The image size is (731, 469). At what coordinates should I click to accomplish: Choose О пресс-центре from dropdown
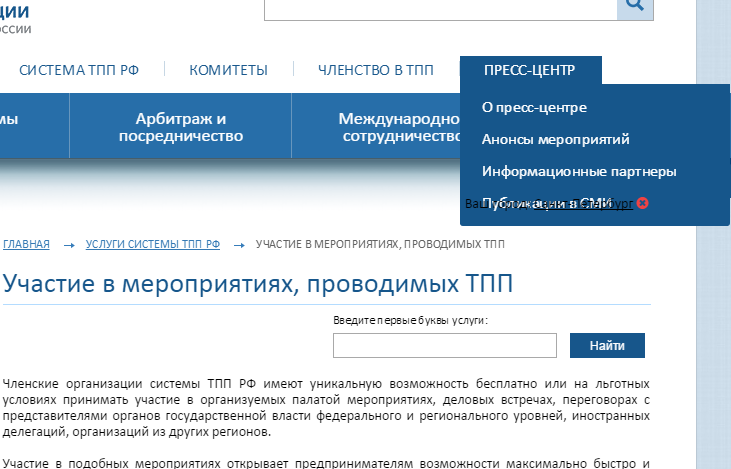[534, 107]
